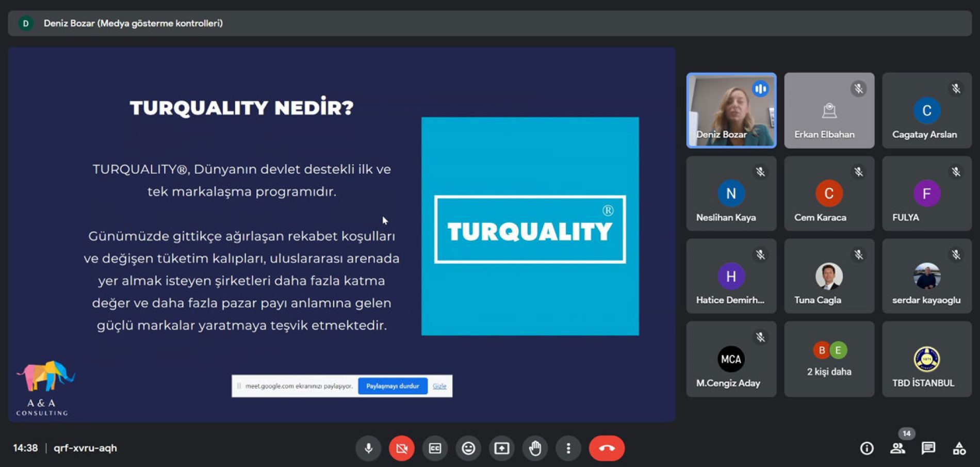Turn the camera back on
This screenshot has height=467, width=980.
[x=401, y=448]
